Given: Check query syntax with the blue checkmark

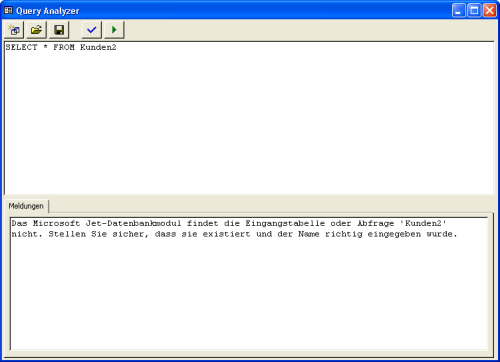Looking at the screenshot, I should 92,30.
